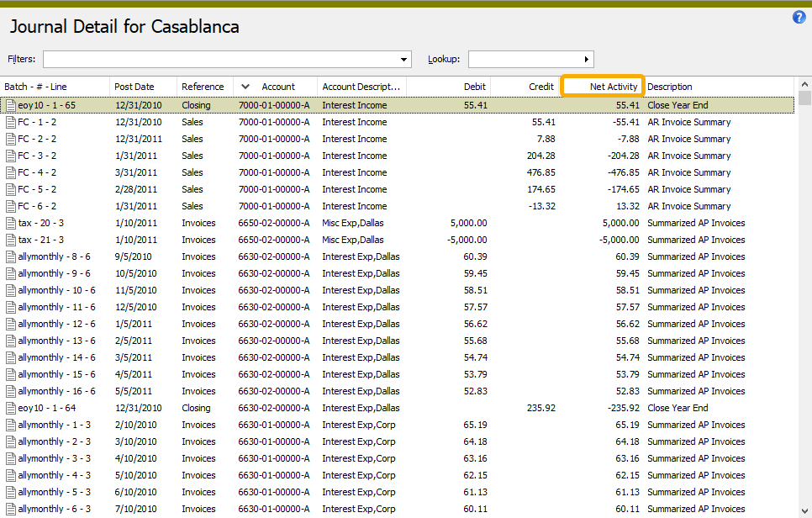812x518 pixels.
Task: Expand the Filters dropdown arrow
Action: click(x=404, y=60)
